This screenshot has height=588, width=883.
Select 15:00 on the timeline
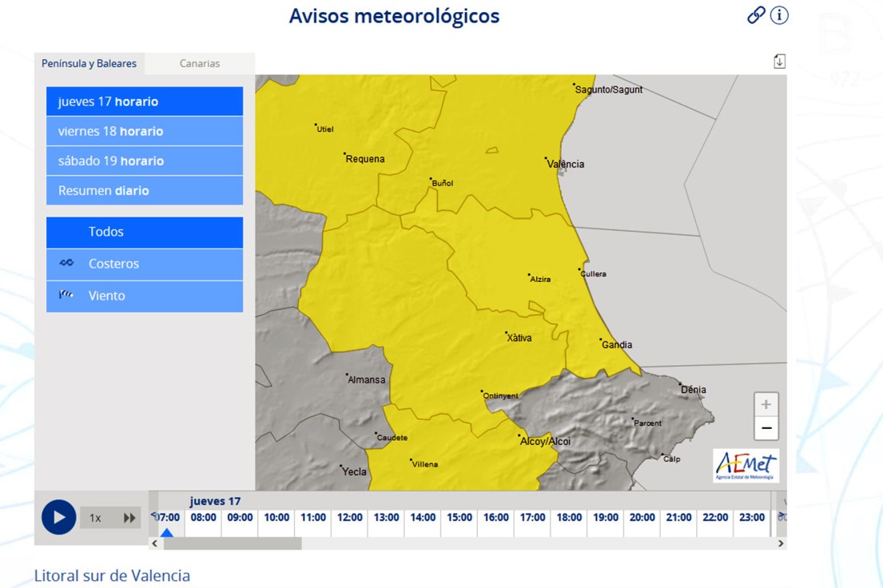pyautogui.click(x=459, y=518)
